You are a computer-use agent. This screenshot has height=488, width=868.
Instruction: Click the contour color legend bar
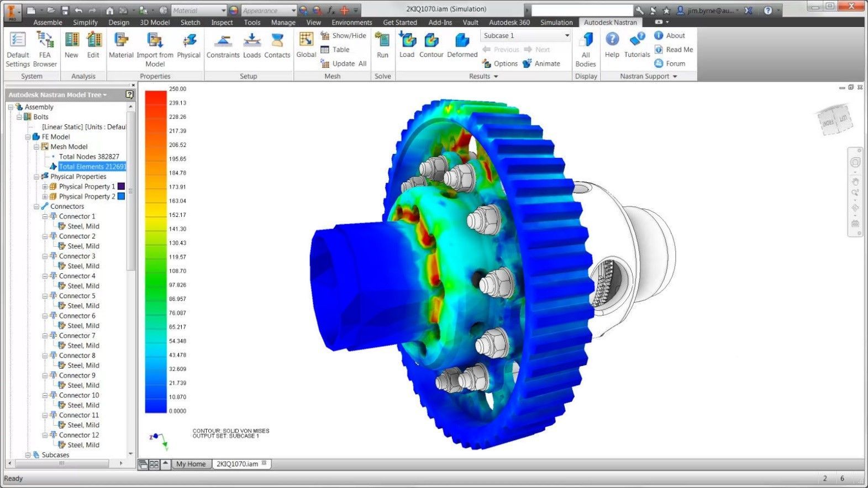pos(156,251)
